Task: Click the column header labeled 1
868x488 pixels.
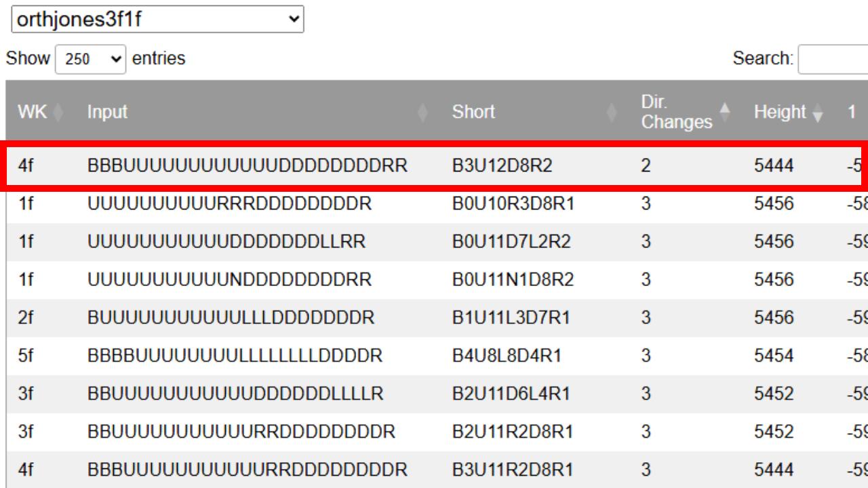Action: 851,112
